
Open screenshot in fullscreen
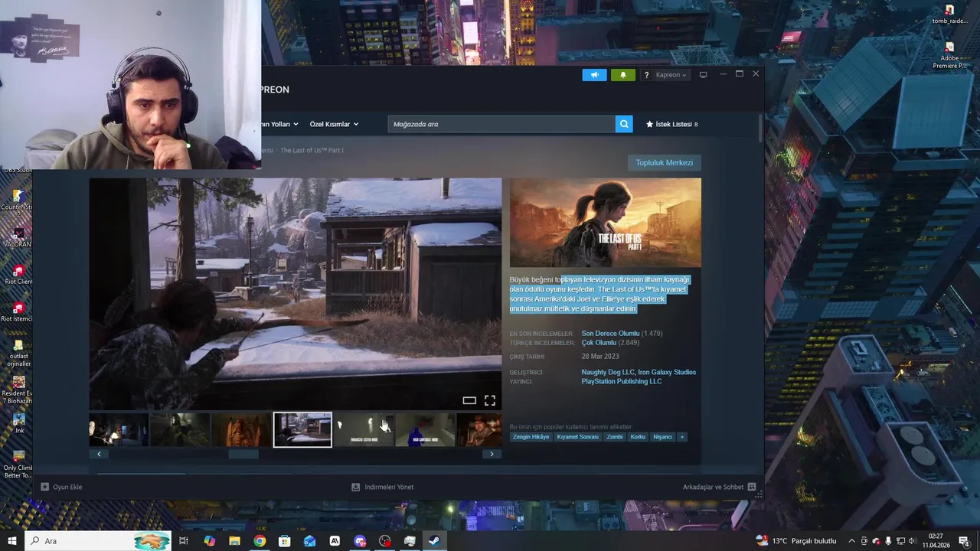click(x=490, y=400)
